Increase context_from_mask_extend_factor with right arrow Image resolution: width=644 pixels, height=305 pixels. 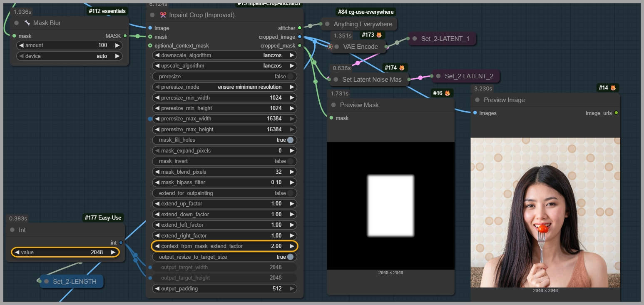click(292, 246)
